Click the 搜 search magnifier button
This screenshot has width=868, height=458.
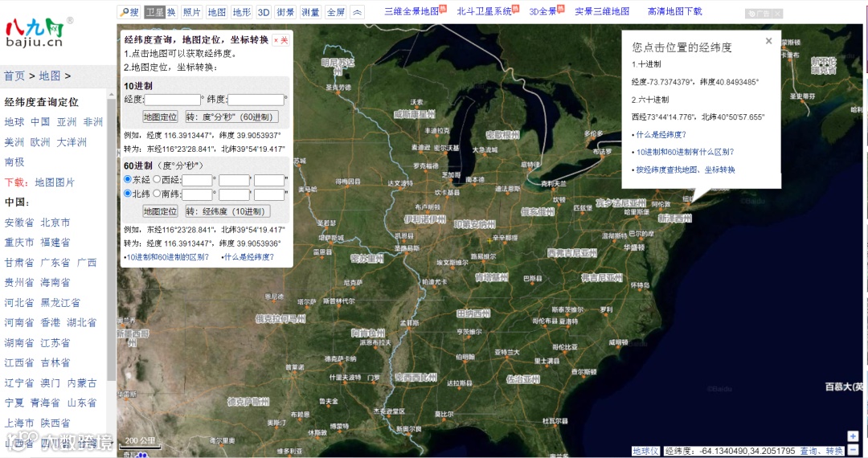pos(129,11)
